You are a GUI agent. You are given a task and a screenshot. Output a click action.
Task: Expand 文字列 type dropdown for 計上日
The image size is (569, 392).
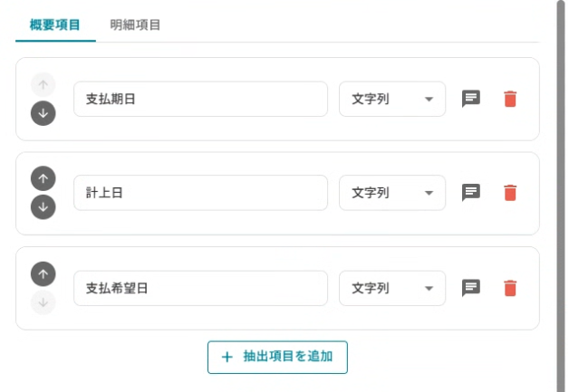[392, 193]
